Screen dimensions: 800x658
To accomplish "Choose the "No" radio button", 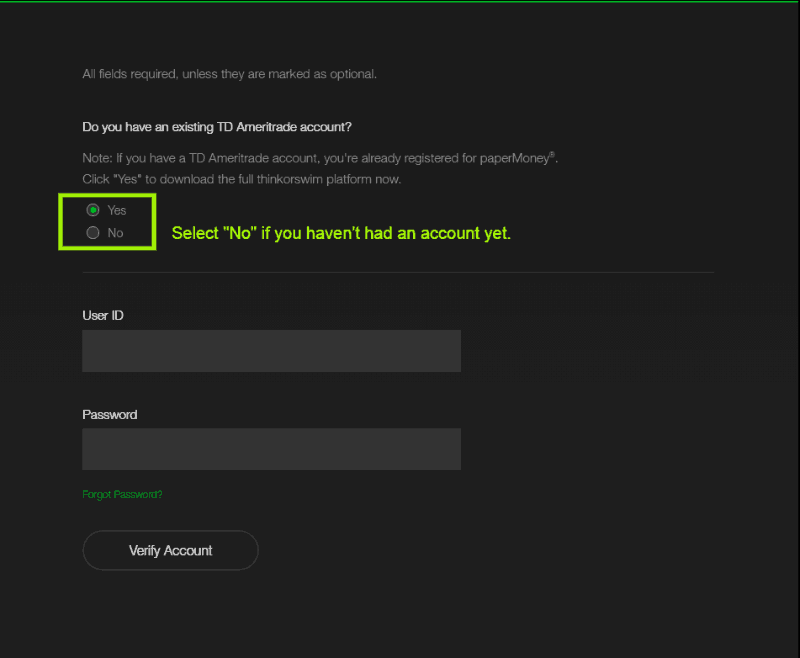I will click(x=93, y=232).
